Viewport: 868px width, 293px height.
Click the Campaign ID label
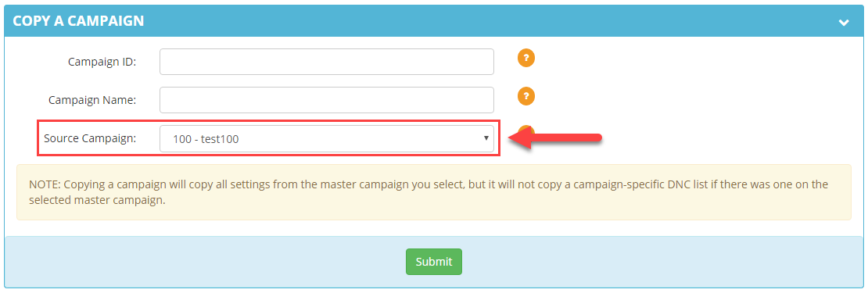click(x=102, y=62)
